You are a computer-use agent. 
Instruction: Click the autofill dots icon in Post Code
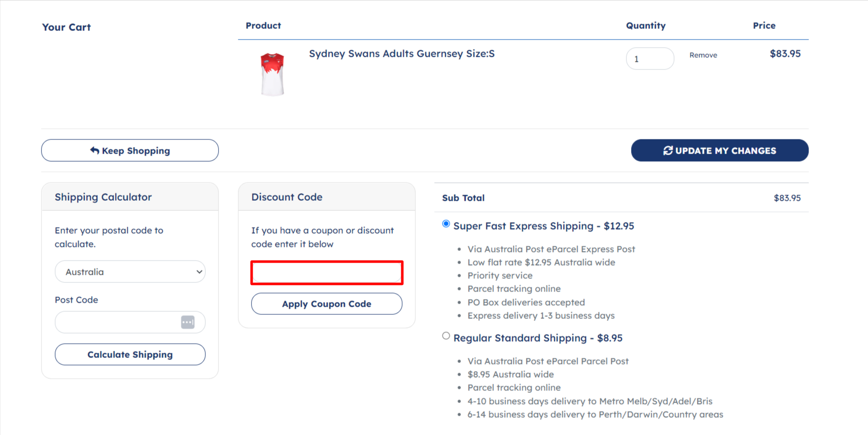pyautogui.click(x=188, y=322)
